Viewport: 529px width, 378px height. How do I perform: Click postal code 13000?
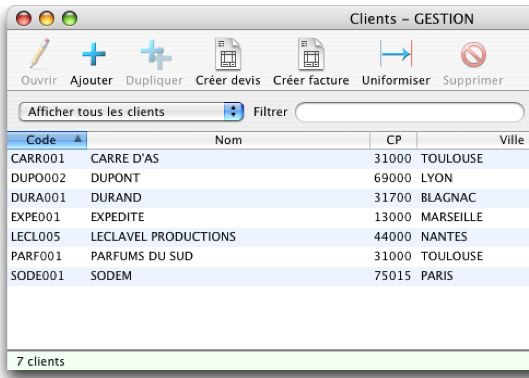pos(393,217)
